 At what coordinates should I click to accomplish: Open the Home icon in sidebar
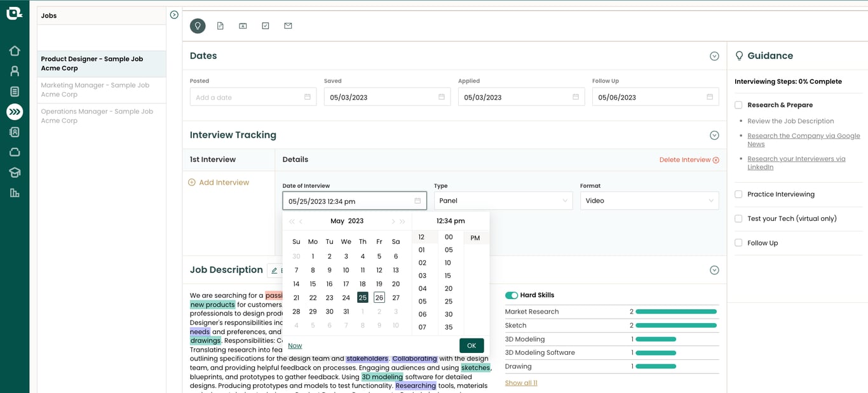15,51
